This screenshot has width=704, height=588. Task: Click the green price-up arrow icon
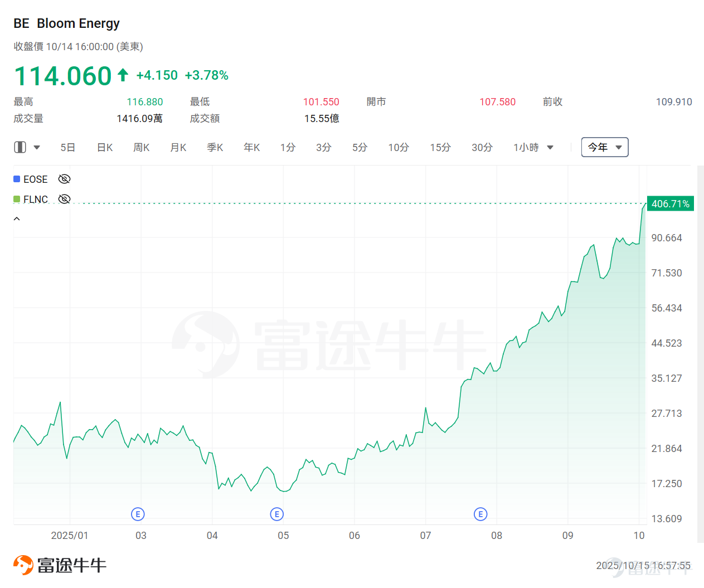pyautogui.click(x=123, y=75)
